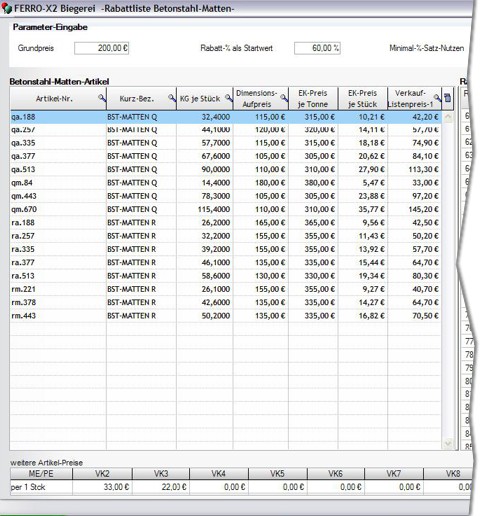Click search icon in Artikel-Nr. column header

(x=102, y=98)
